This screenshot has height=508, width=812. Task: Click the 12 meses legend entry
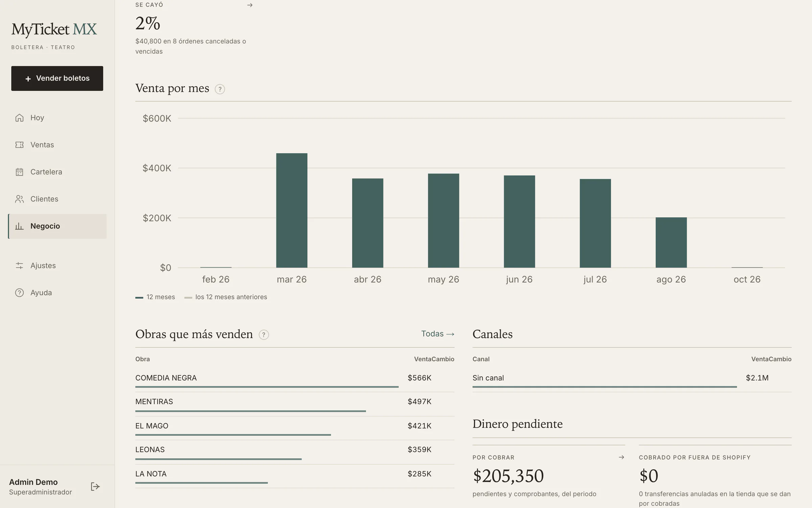pos(155,297)
